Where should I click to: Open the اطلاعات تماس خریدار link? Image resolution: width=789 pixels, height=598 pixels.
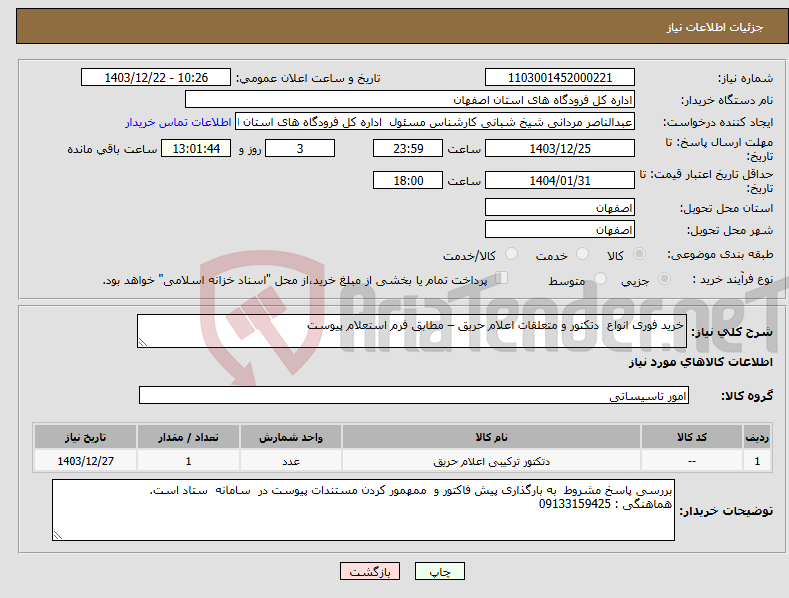tap(178, 122)
